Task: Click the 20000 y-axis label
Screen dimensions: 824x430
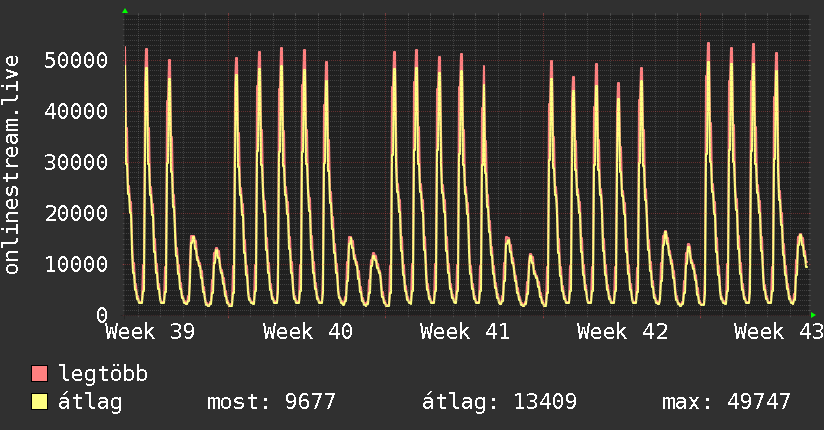Action: [76, 213]
